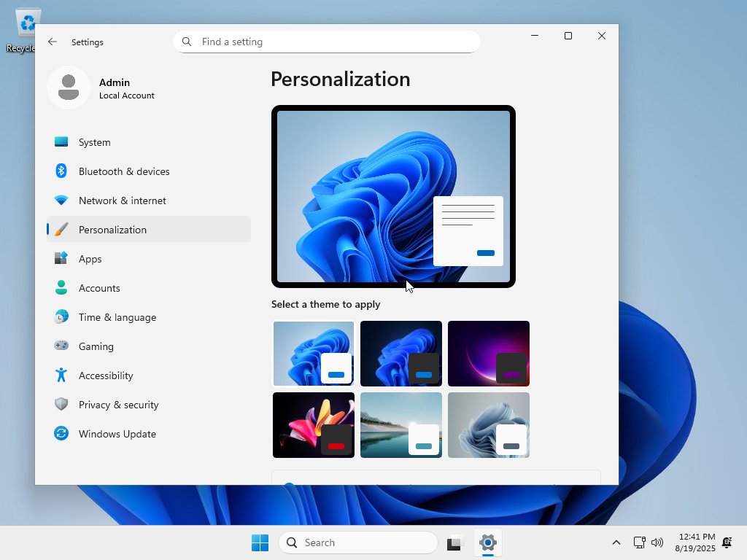The width and height of the screenshot is (747, 560).
Task: Select Apps in the sidebar
Action: click(149, 259)
